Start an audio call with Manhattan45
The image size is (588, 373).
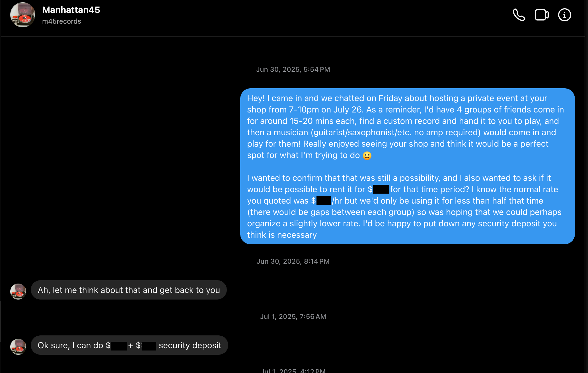point(519,15)
